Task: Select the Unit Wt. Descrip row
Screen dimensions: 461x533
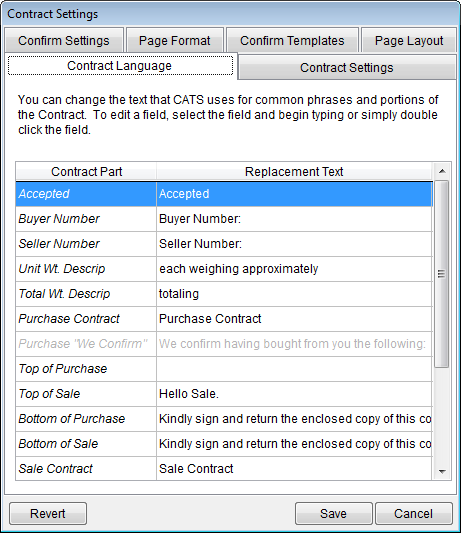Action: click(86, 269)
